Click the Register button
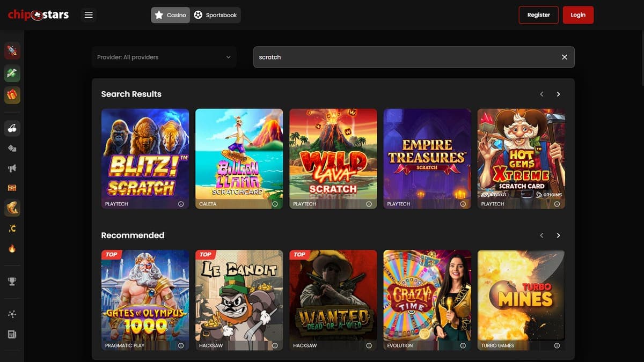 coord(538,15)
